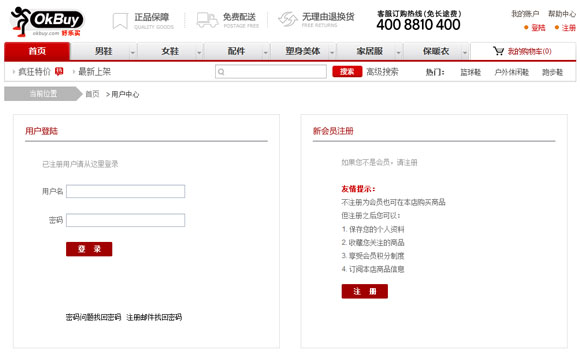Focus the 密码 input field
The width and height of the screenshot is (580, 361).
click(x=125, y=220)
